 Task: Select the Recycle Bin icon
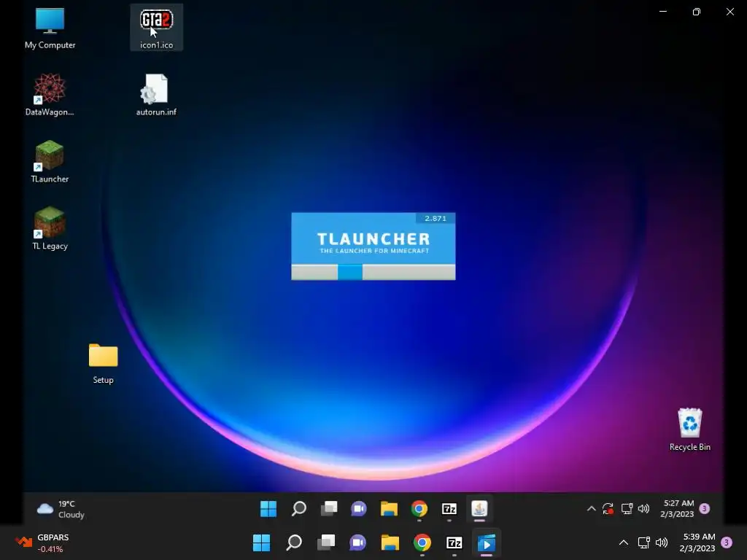tap(689, 429)
